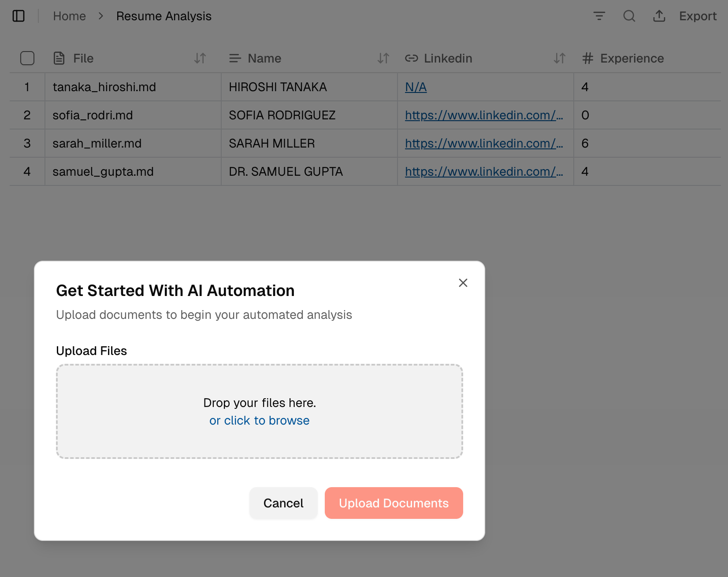Sort the Name column
The height and width of the screenshot is (577, 728).
tap(383, 59)
